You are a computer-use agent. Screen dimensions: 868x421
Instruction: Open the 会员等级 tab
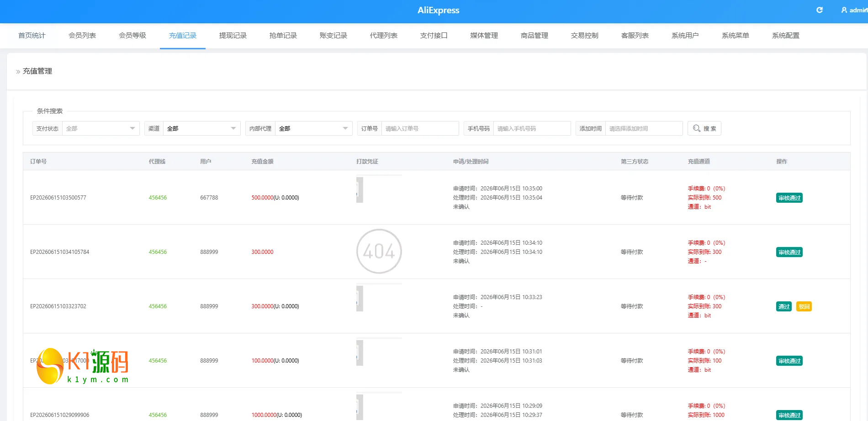132,36
